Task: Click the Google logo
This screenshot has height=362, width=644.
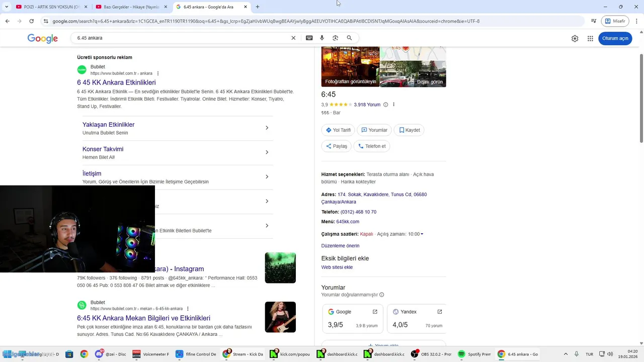Action: (43, 39)
